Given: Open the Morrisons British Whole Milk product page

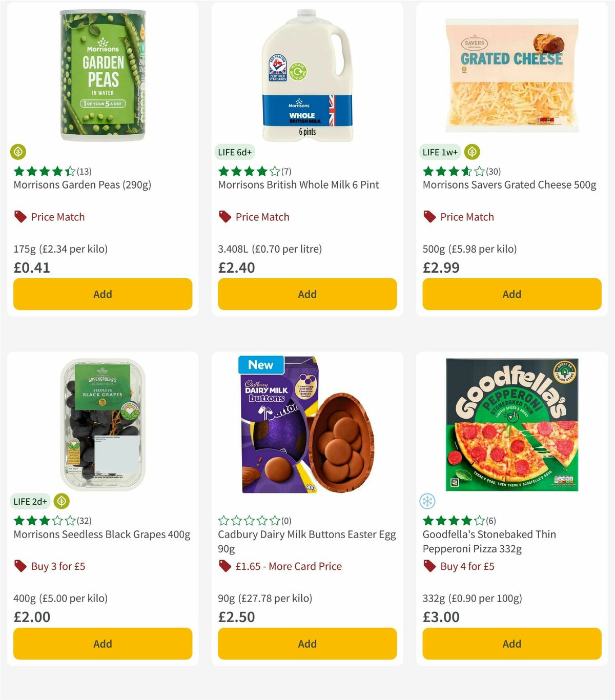Looking at the screenshot, I should (299, 184).
